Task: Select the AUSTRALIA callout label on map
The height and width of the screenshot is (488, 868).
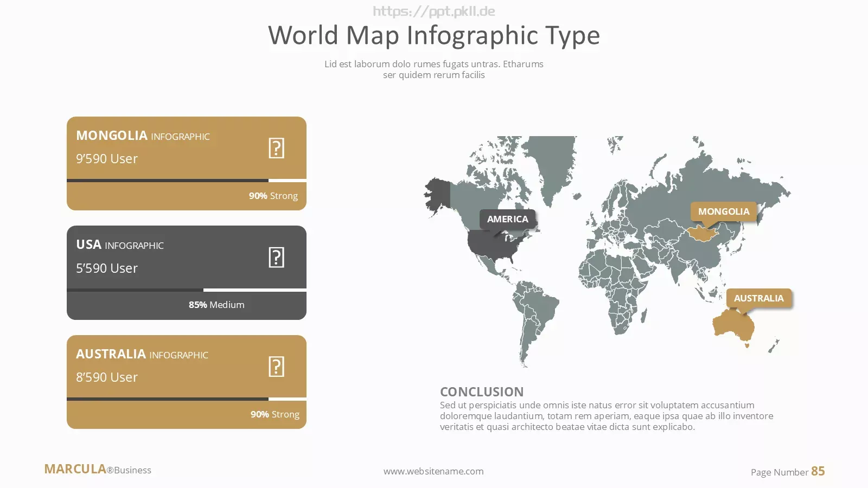Action: [x=759, y=298]
